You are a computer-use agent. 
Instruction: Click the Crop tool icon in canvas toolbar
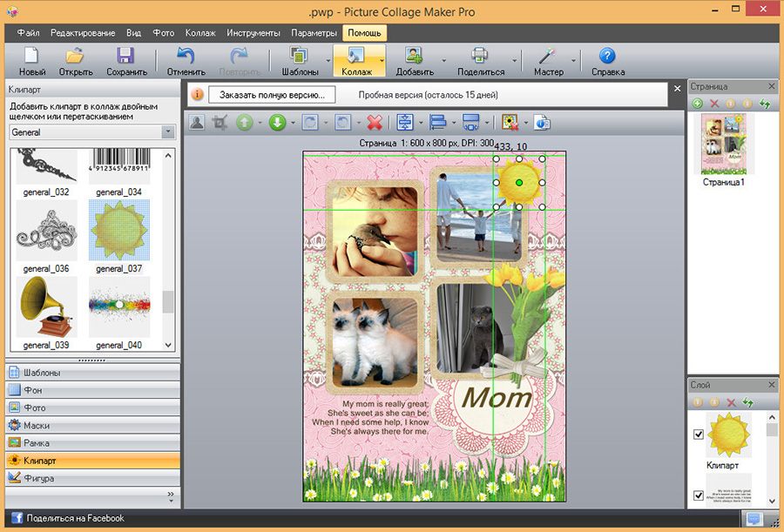click(x=220, y=123)
